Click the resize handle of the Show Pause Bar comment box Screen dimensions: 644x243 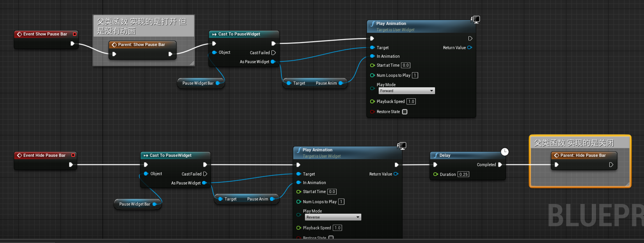tap(192, 63)
